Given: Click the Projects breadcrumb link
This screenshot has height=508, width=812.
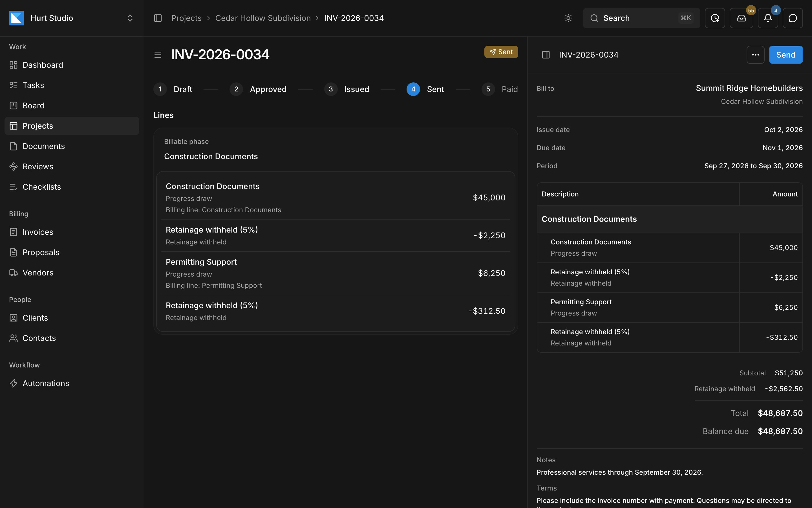Looking at the screenshot, I should 187,18.
